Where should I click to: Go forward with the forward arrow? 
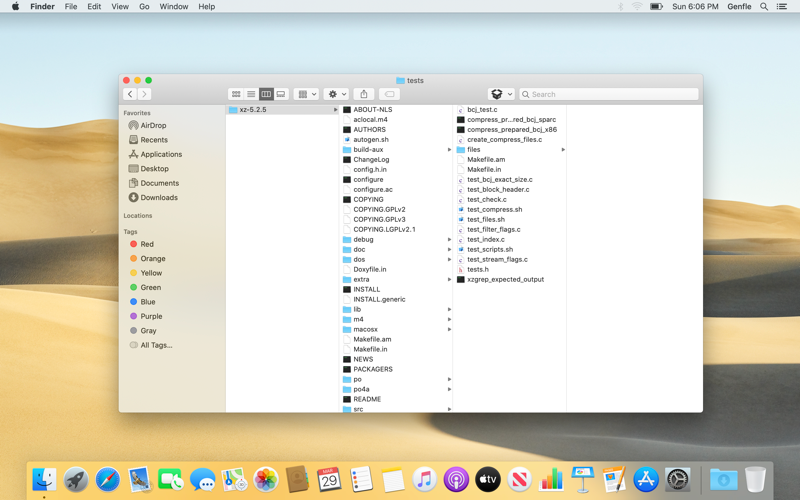click(144, 94)
